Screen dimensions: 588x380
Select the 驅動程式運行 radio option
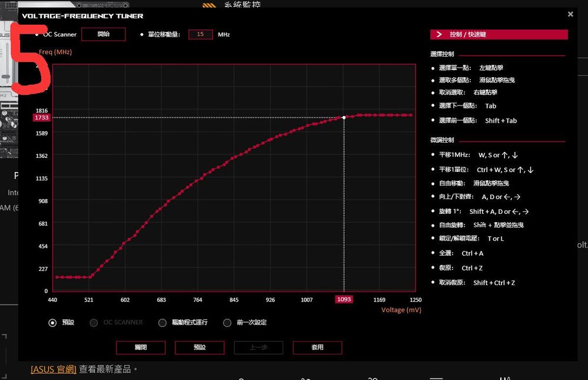[162, 322]
